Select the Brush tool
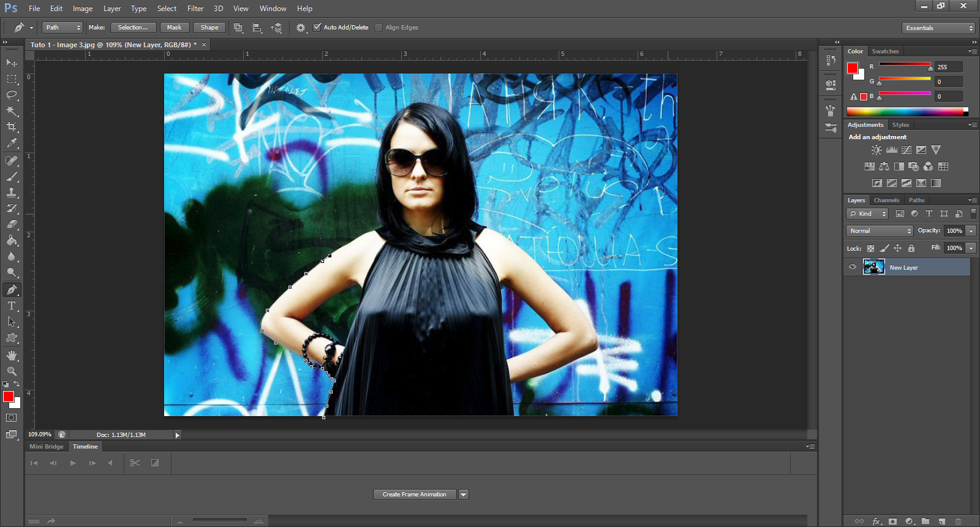The width and height of the screenshot is (980, 527). point(12,176)
